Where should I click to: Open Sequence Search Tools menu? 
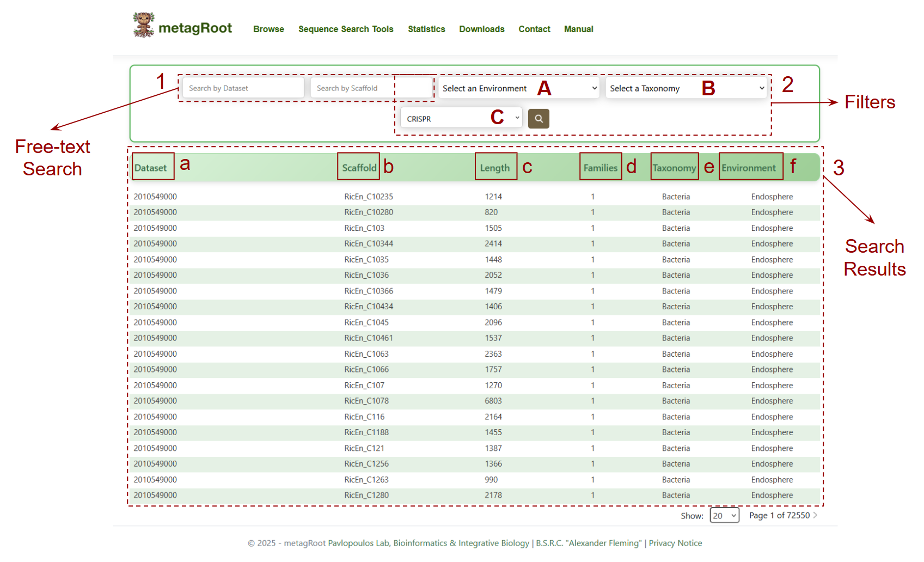[x=346, y=29]
